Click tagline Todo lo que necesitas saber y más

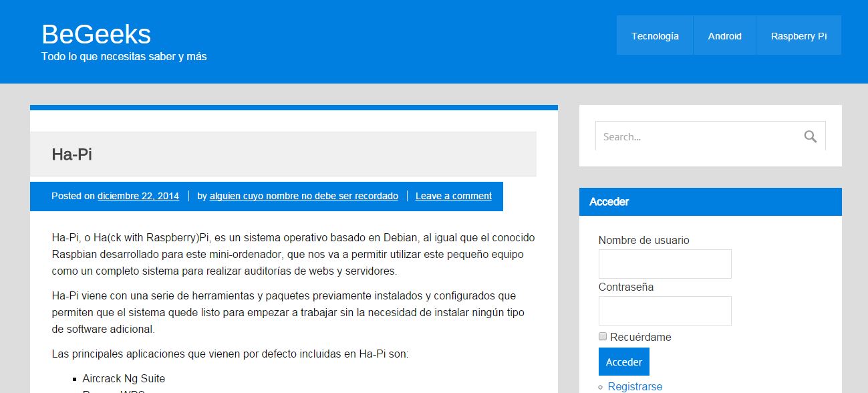(124, 57)
